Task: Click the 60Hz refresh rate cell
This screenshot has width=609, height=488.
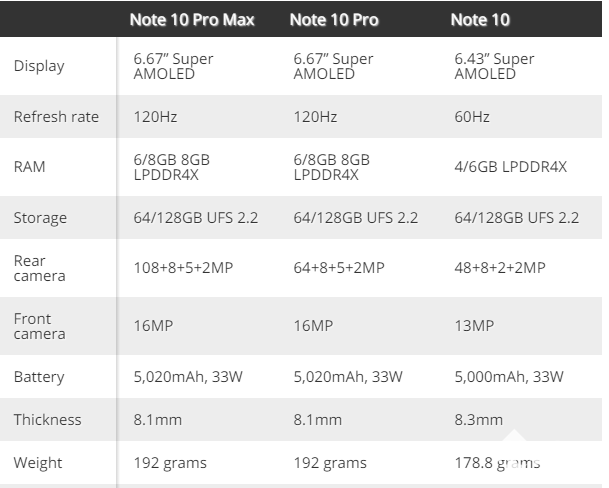Action: pos(472,117)
